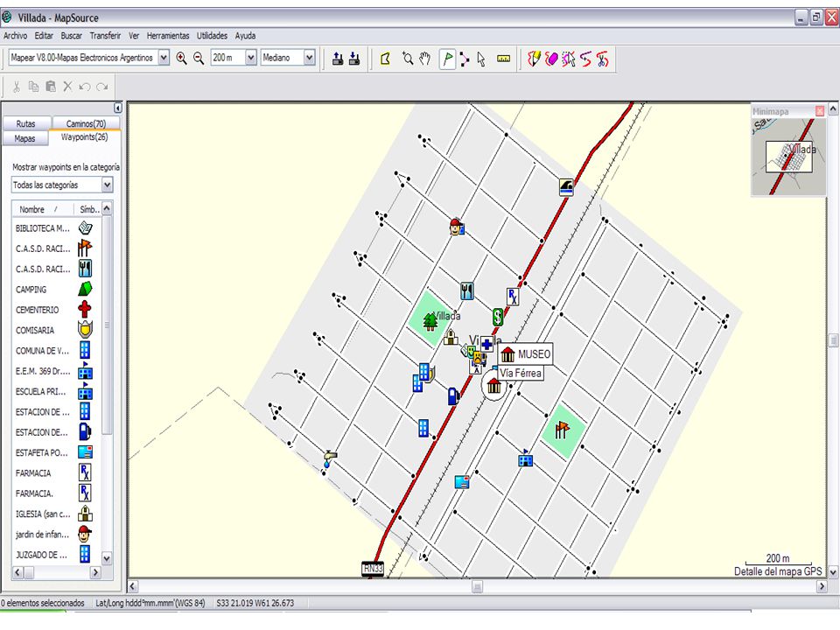Viewport: 840px width, 630px height.
Task: Click the zoom out magnifier icon
Action: [199, 59]
